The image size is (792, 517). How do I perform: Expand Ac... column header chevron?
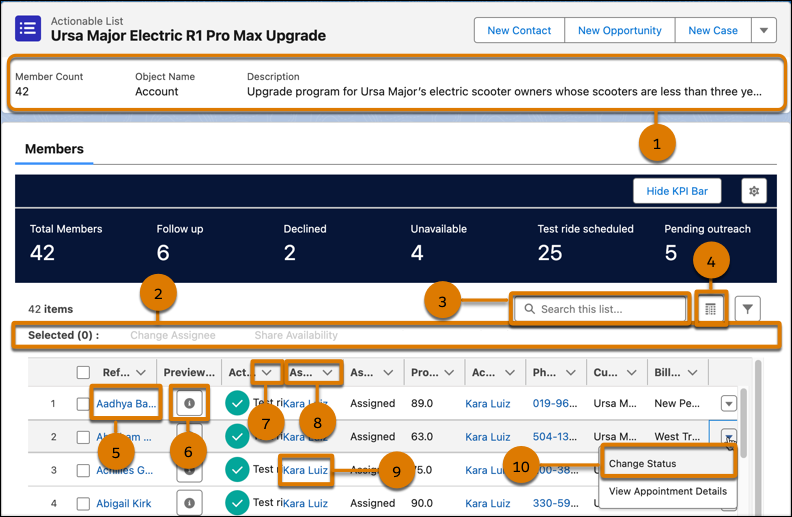coord(510,373)
